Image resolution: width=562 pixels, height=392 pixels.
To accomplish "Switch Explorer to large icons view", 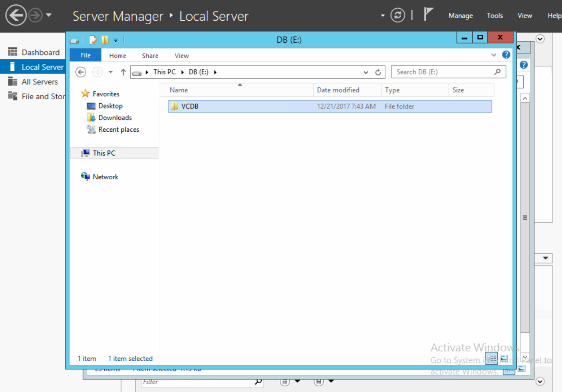I will pos(504,359).
